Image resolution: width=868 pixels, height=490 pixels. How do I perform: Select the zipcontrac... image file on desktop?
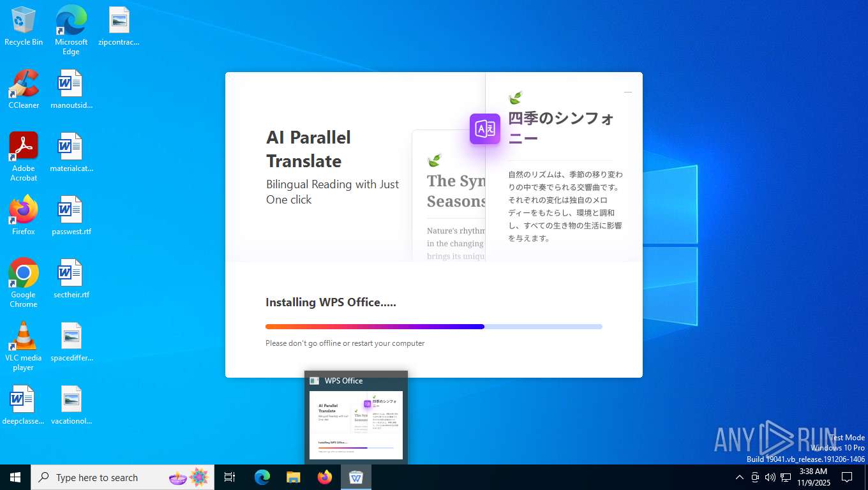click(119, 26)
